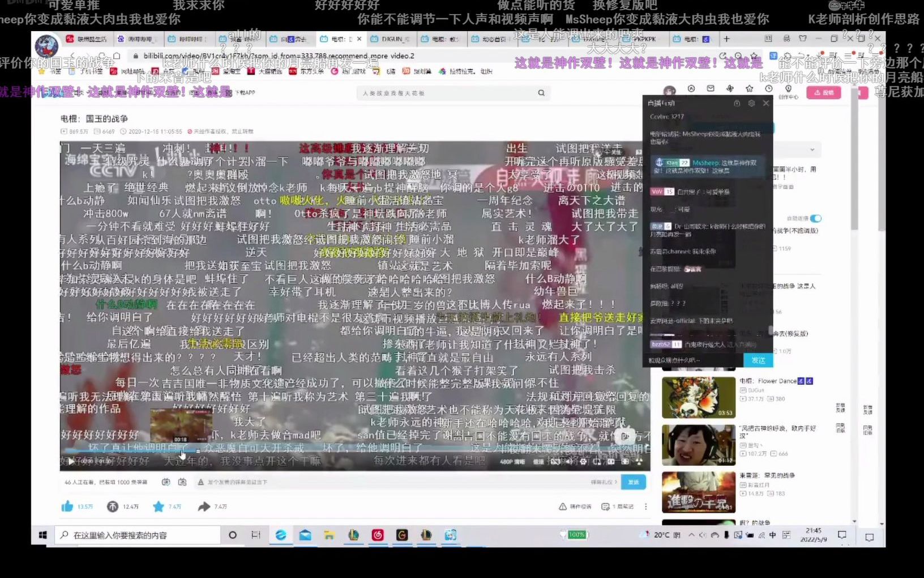Open favorites star icon in the bilibili header
This screenshot has width=924, height=578.
pos(750,88)
